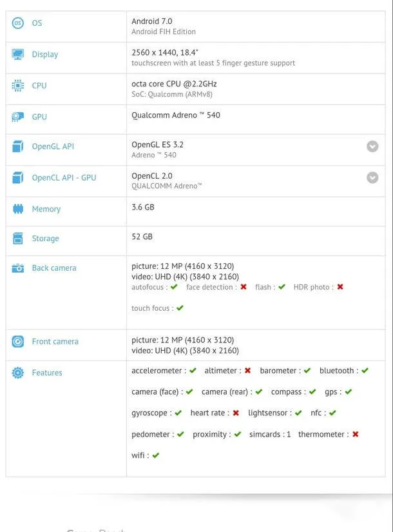The height and width of the screenshot is (532, 393).
Task: Click the OpenCL API cube icon
Action: pyautogui.click(x=18, y=178)
